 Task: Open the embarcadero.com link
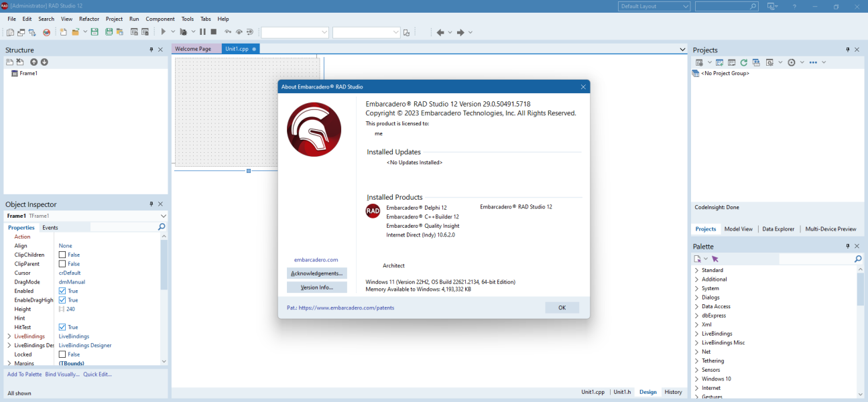coord(316,259)
